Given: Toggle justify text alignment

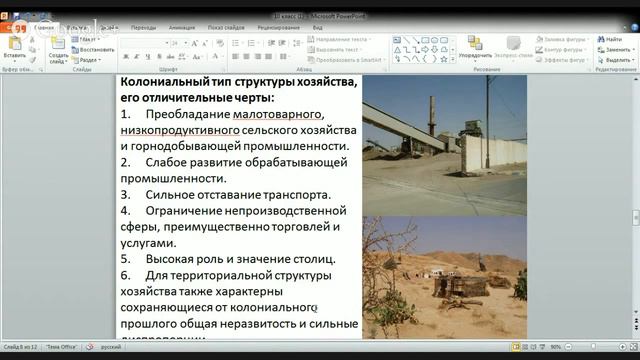Looking at the screenshot, I should click(x=268, y=57).
